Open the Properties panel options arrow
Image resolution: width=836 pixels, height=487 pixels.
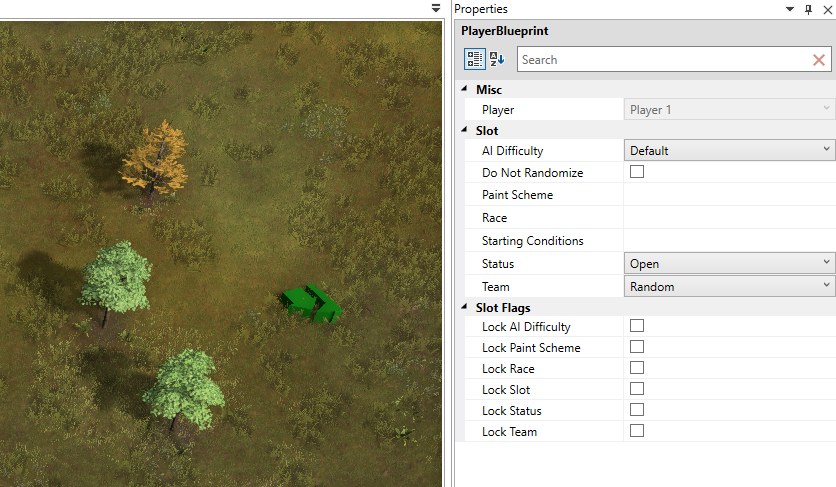[790, 9]
